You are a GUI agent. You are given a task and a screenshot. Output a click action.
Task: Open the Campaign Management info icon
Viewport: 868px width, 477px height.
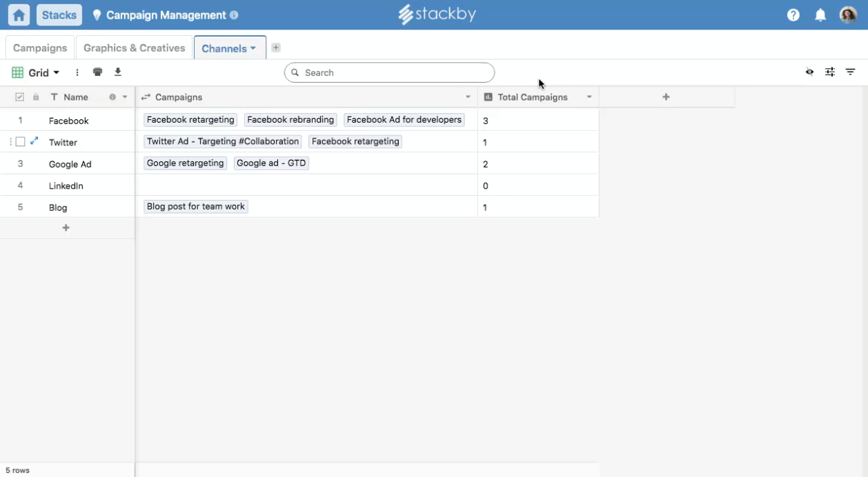click(234, 15)
